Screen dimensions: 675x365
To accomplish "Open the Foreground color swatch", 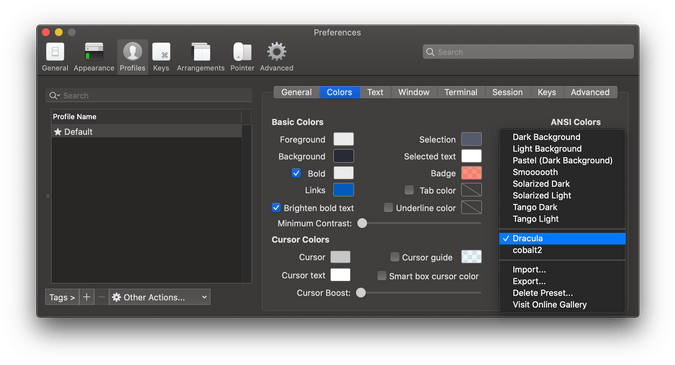I will coord(344,139).
